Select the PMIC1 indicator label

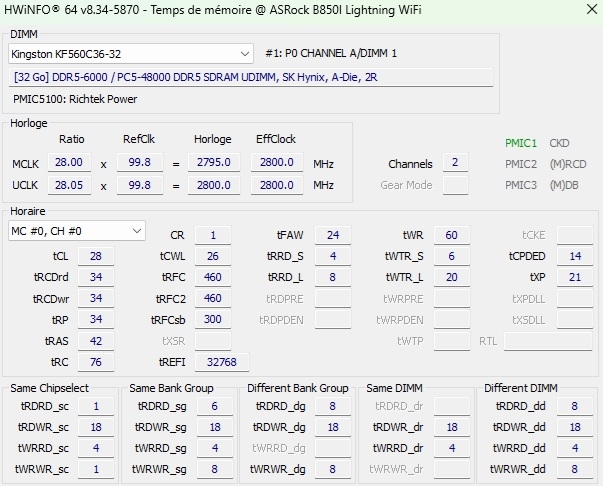tap(521, 143)
